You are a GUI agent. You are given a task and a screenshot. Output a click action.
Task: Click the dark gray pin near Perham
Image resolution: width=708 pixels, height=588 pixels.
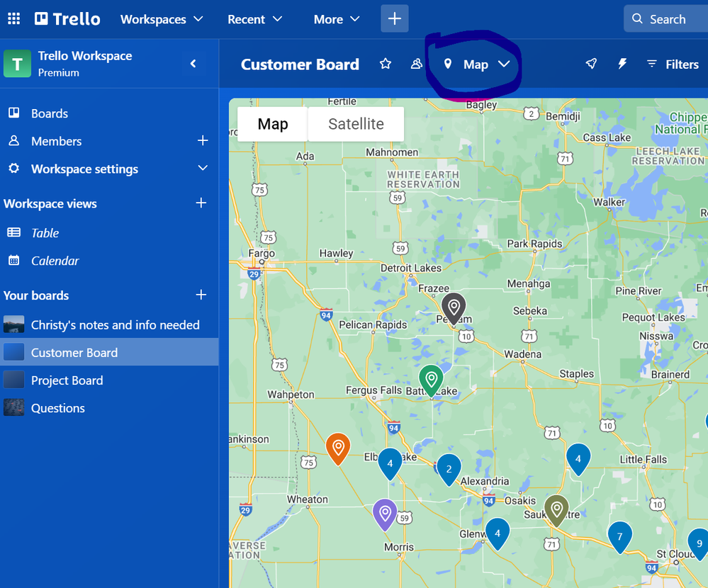point(454,308)
